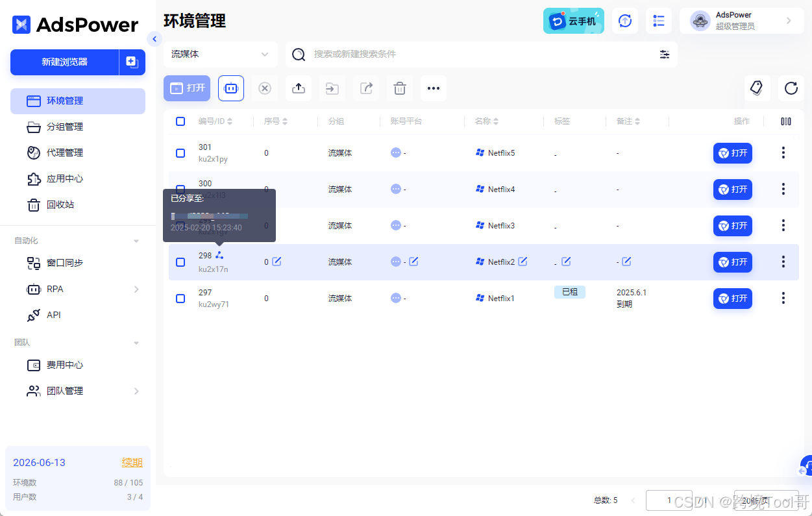812x516 pixels.
Task: Click the shared icon next to 298
Action: 219,255
